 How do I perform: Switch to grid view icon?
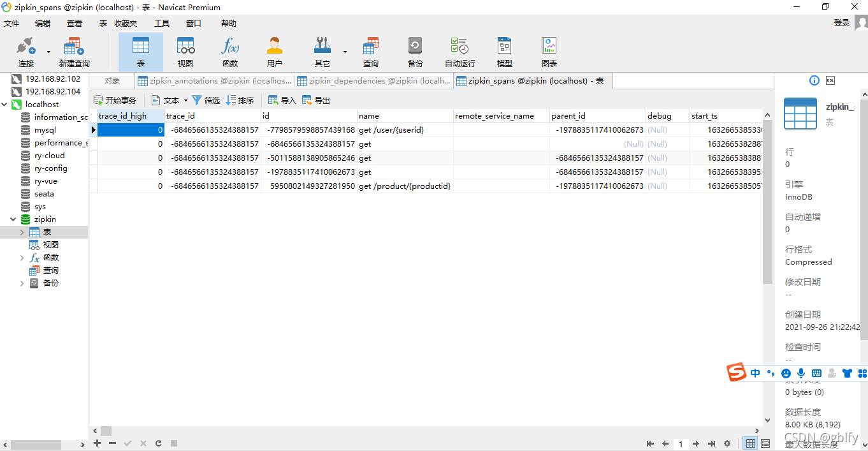(x=751, y=443)
